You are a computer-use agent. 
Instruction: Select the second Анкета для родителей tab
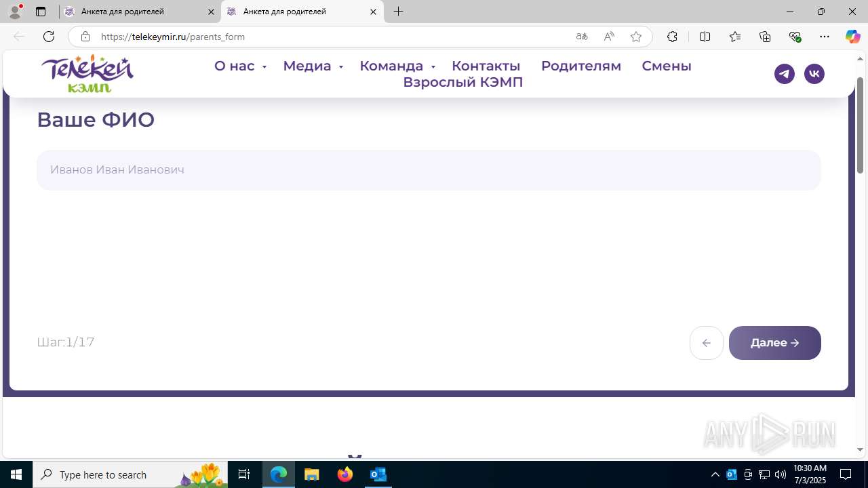(302, 12)
